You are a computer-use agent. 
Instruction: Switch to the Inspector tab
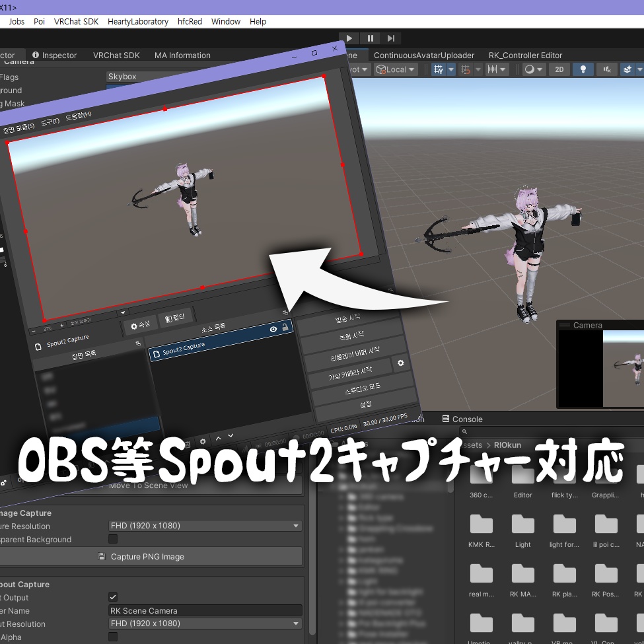pyautogui.click(x=55, y=55)
